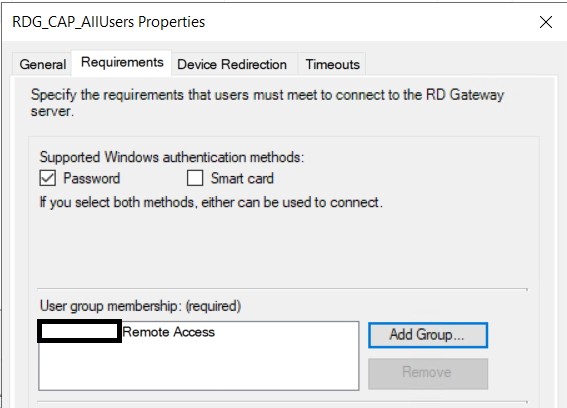The width and height of the screenshot is (567, 408).
Task: Uncheck the Password authentication checkbox
Action: point(47,178)
